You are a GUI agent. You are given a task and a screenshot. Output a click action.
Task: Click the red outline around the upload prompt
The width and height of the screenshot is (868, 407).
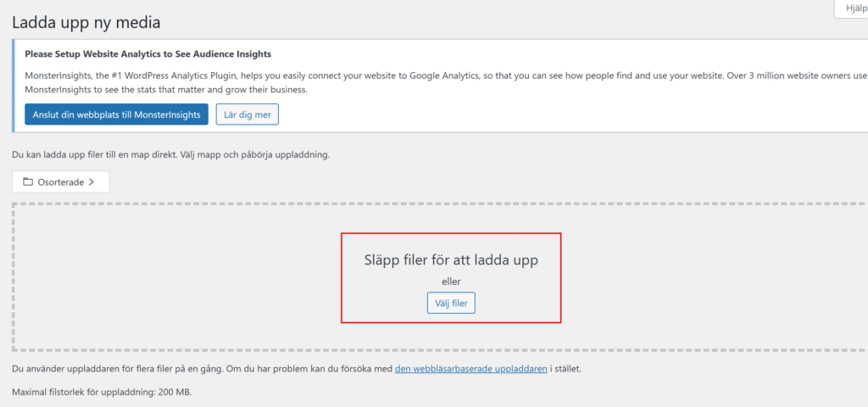click(451, 233)
